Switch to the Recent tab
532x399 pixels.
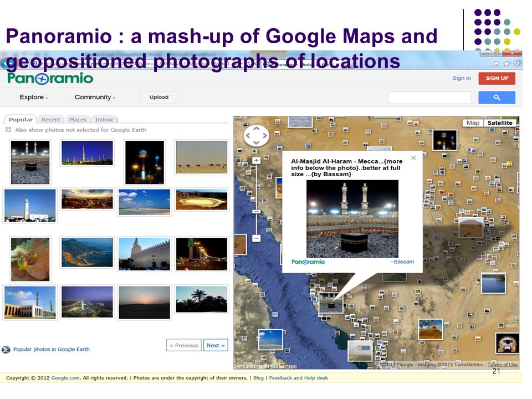(x=51, y=120)
